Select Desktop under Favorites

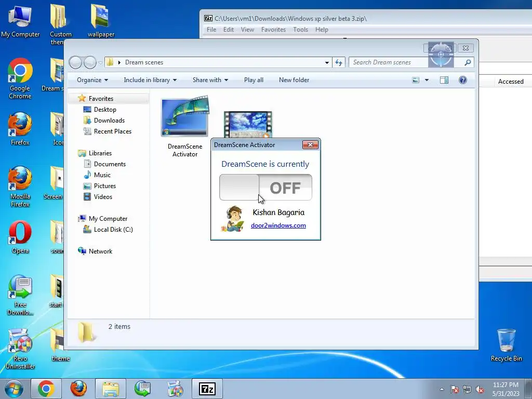(105, 110)
